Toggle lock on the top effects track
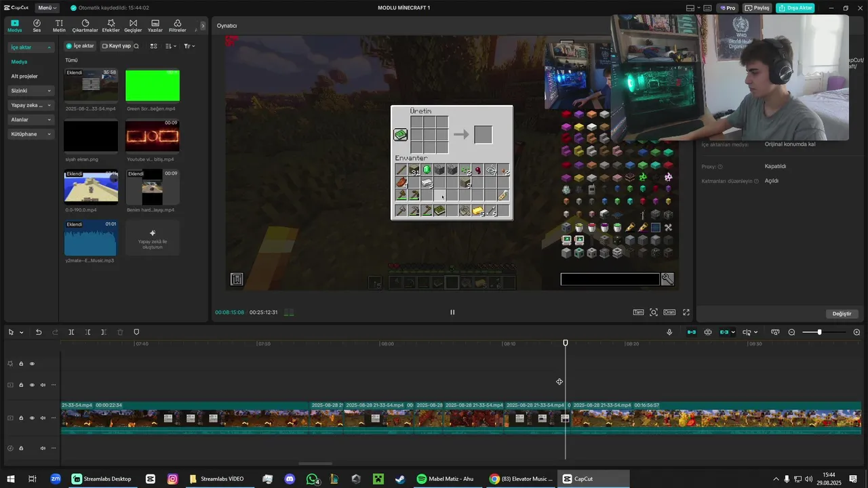 (x=21, y=364)
